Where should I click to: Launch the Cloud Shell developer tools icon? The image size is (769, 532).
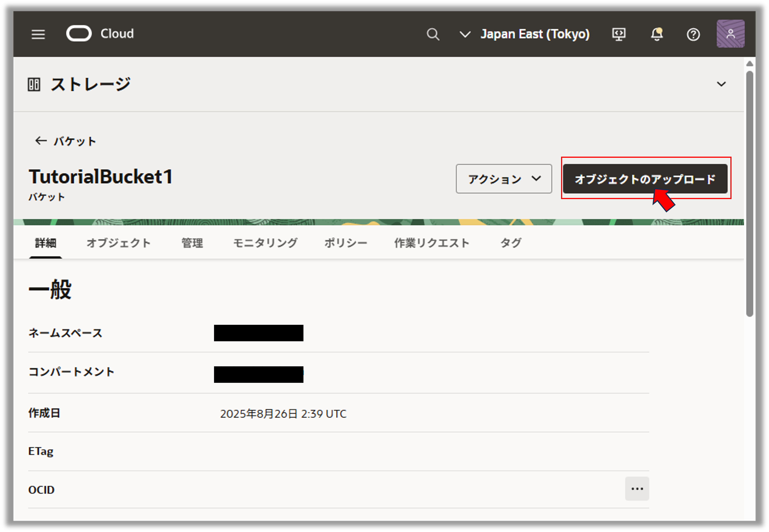pyautogui.click(x=619, y=34)
